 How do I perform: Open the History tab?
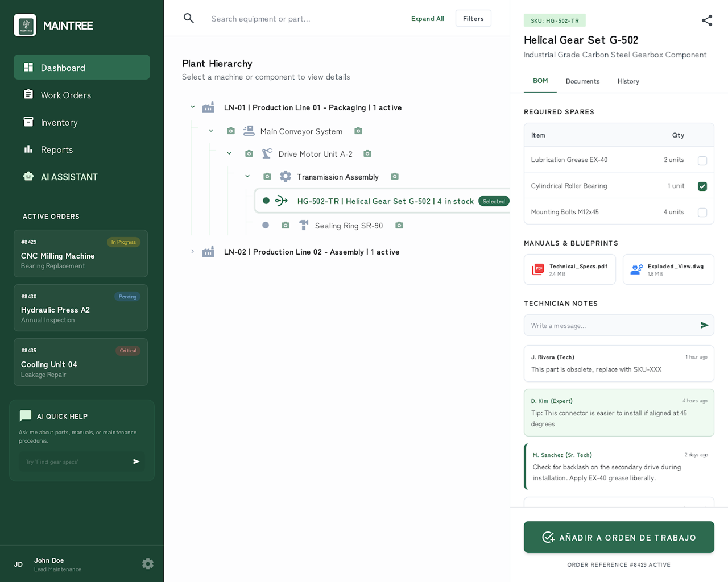(628, 81)
